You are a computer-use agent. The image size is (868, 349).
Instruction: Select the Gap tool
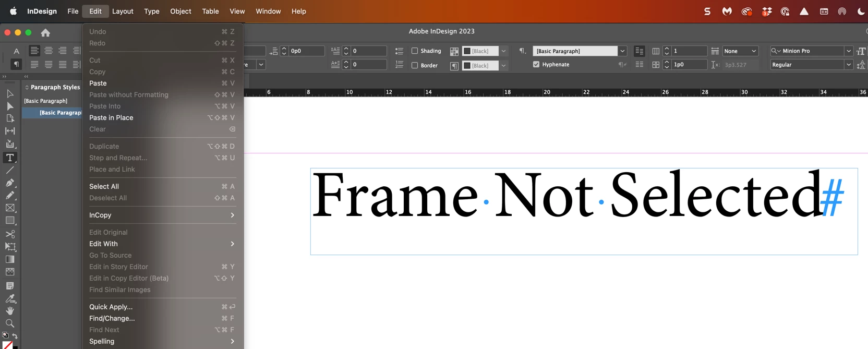10,131
